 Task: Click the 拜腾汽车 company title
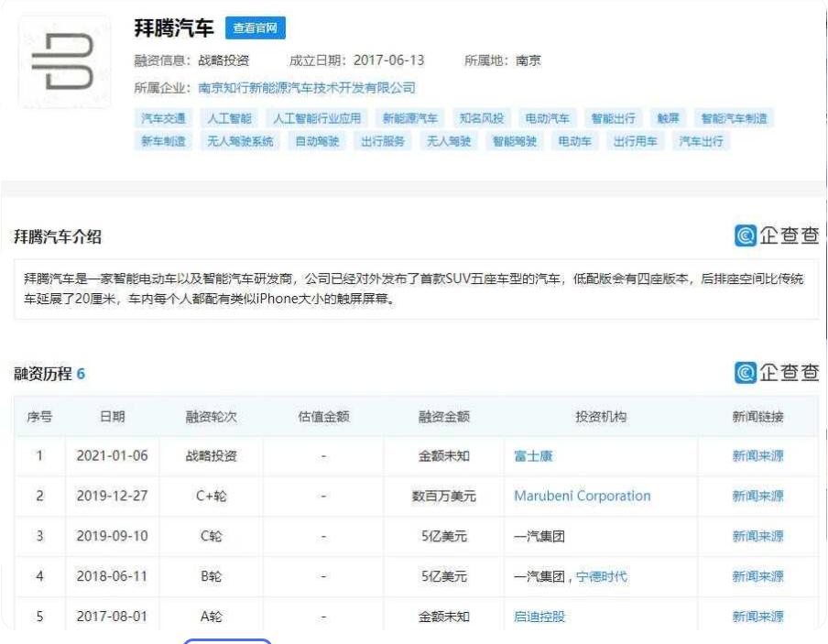[174, 28]
